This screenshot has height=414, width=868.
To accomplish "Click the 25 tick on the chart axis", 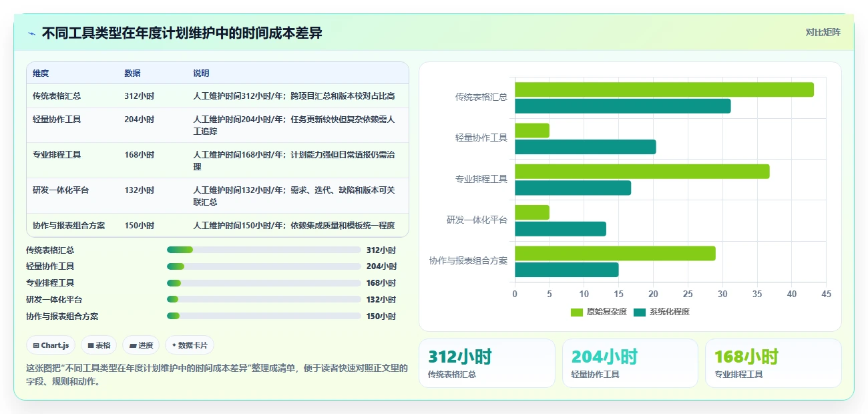I will (688, 294).
